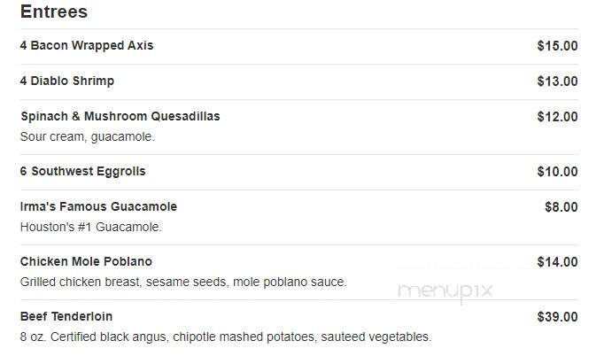The height and width of the screenshot is (364, 604).
Task: Click the certified black angus description
Action: point(226,337)
